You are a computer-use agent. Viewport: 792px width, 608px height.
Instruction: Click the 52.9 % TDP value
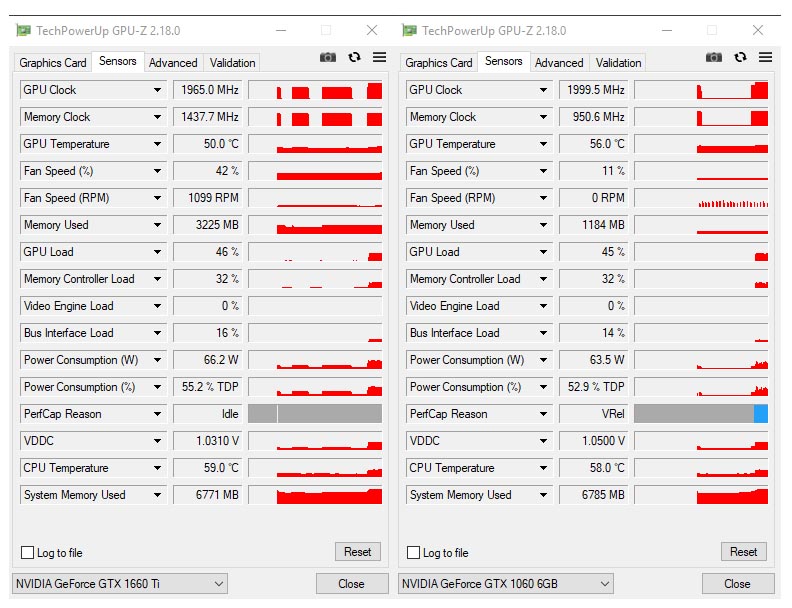pyautogui.click(x=594, y=387)
